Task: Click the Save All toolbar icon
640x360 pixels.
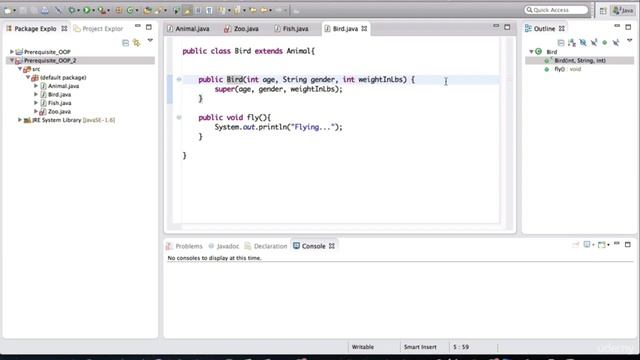Action: 33,10
